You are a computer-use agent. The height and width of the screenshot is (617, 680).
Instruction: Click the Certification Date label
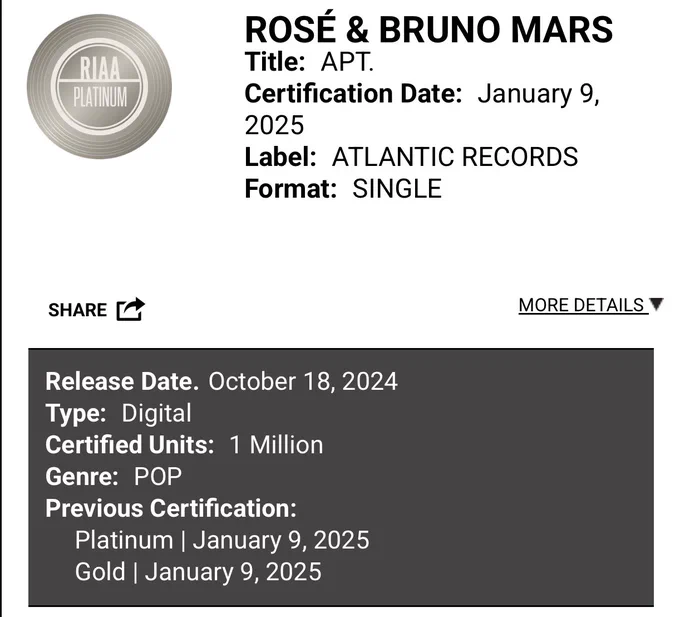click(353, 94)
